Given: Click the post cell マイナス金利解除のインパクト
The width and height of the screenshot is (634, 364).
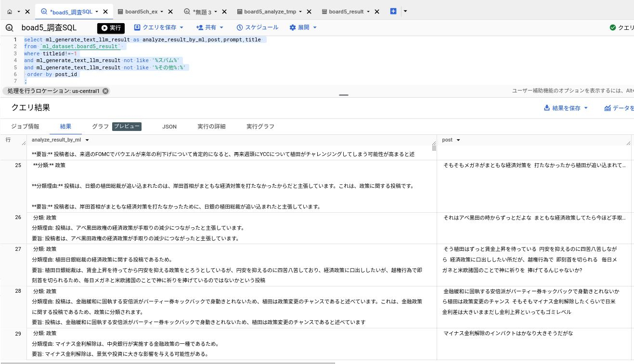Looking at the screenshot, I should [x=508, y=333].
